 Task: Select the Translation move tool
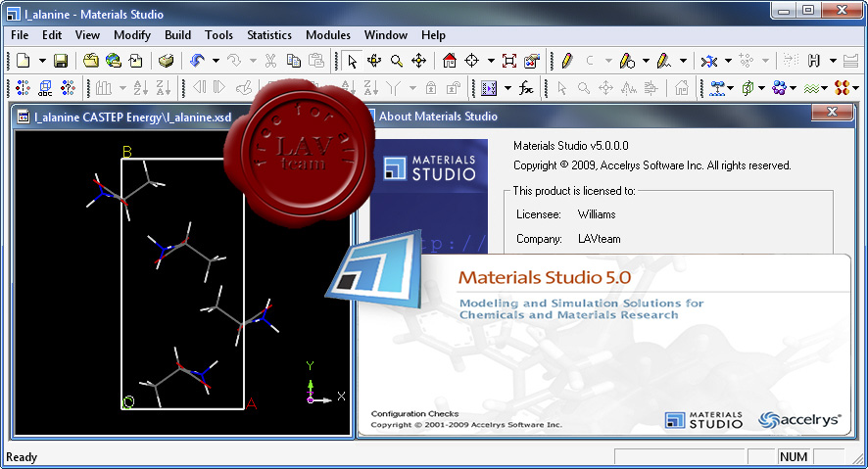click(419, 61)
